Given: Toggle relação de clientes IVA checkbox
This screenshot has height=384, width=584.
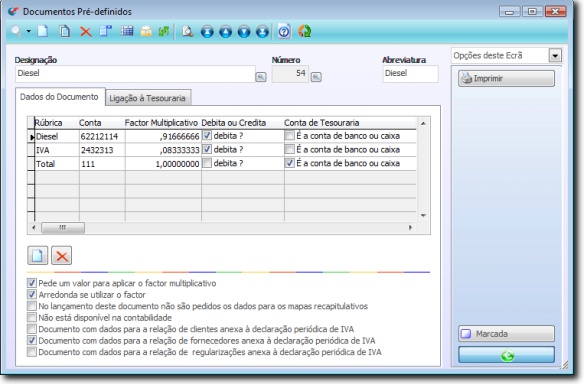Looking at the screenshot, I should coord(32,329).
